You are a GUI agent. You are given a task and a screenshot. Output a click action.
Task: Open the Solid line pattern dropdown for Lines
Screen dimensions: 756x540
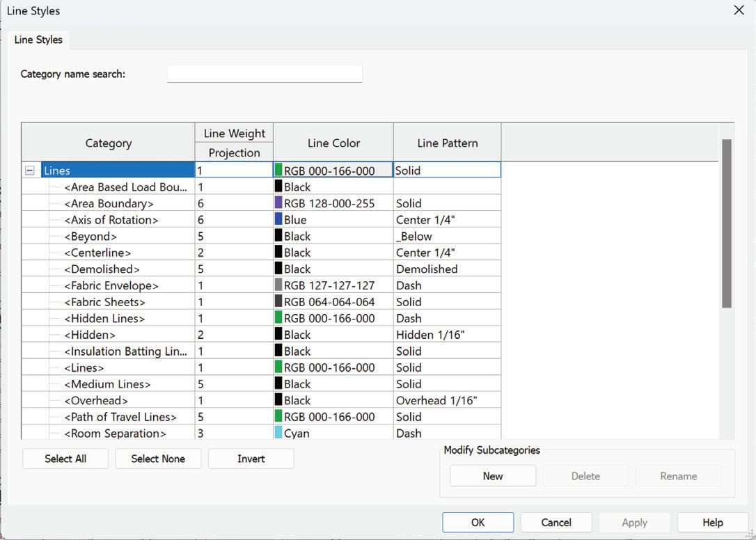click(x=447, y=170)
